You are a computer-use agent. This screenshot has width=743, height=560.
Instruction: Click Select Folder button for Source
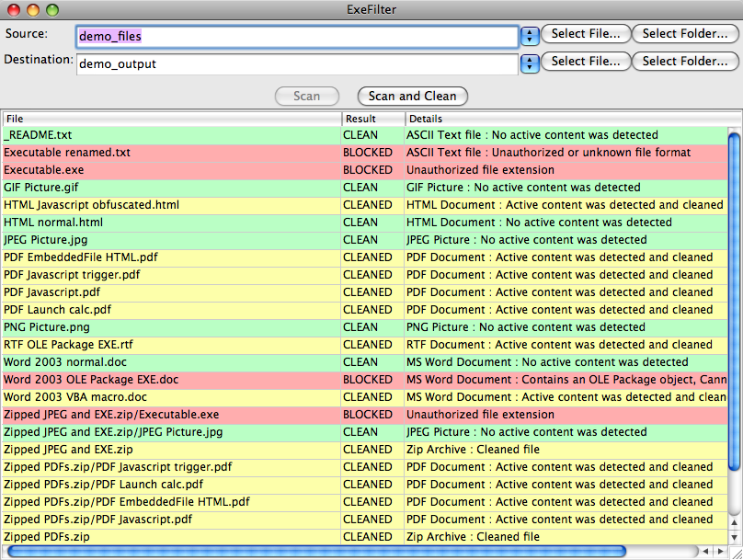pyautogui.click(x=685, y=34)
